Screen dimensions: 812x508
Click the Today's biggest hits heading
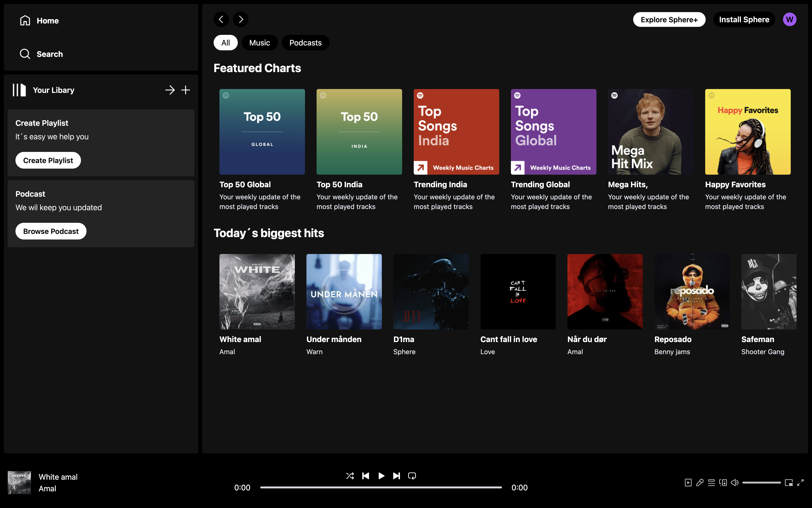(x=269, y=233)
